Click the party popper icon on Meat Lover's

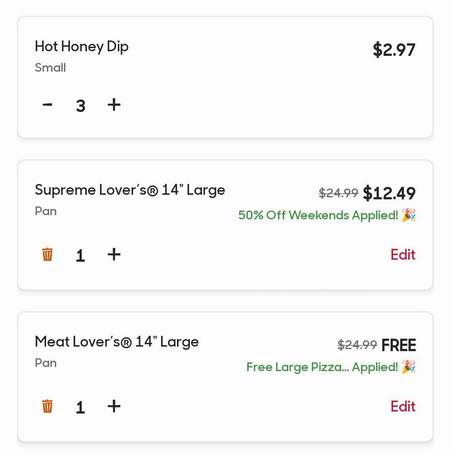(x=409, y=367)
